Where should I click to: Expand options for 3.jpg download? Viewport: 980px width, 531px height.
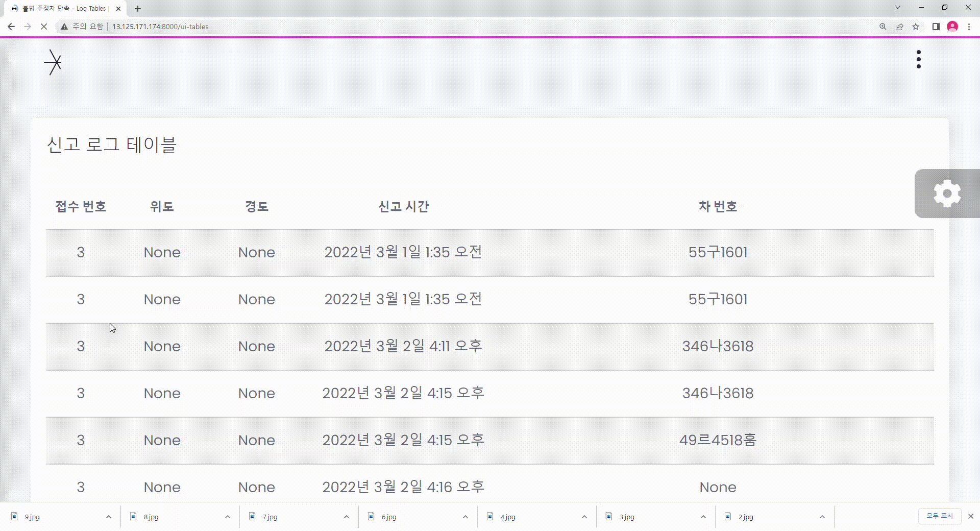tap(703, 517)
